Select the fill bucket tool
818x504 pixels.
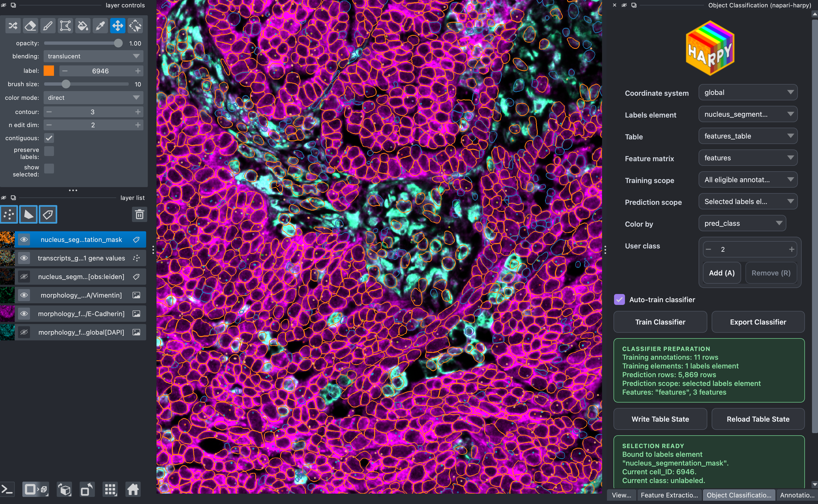click(x=83, y=26)
